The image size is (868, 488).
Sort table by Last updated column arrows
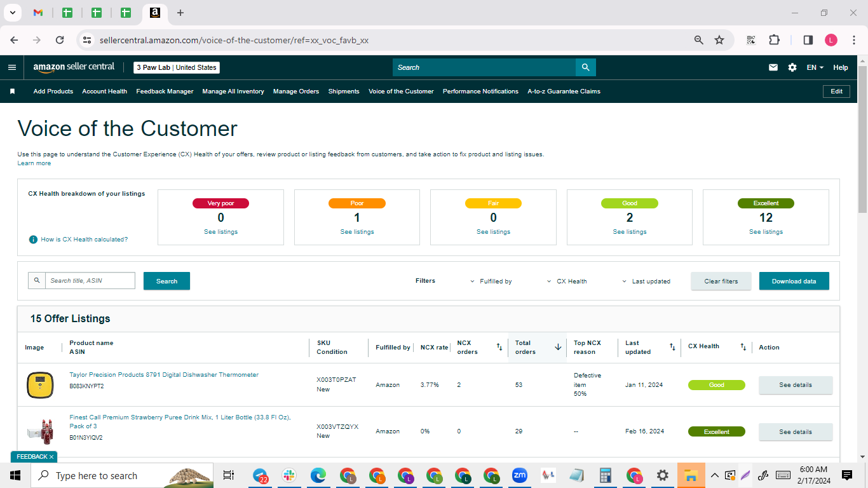coord(672,347)
